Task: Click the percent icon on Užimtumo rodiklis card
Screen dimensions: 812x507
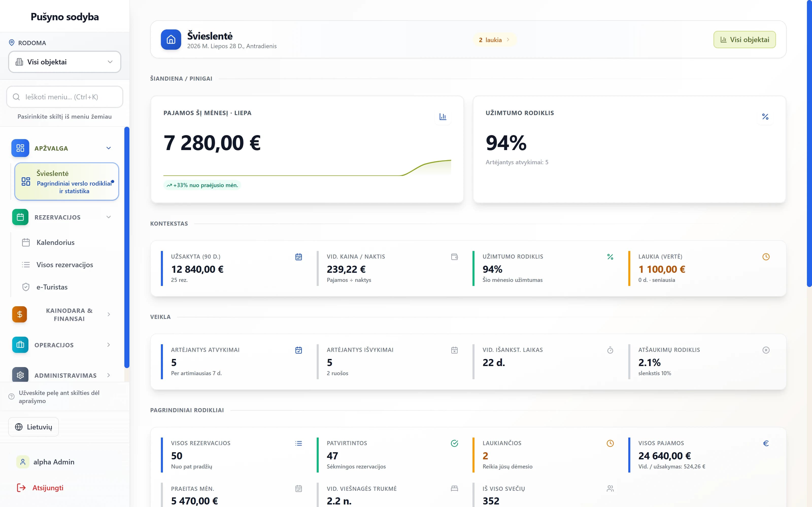Action: [x=765, y=117]
